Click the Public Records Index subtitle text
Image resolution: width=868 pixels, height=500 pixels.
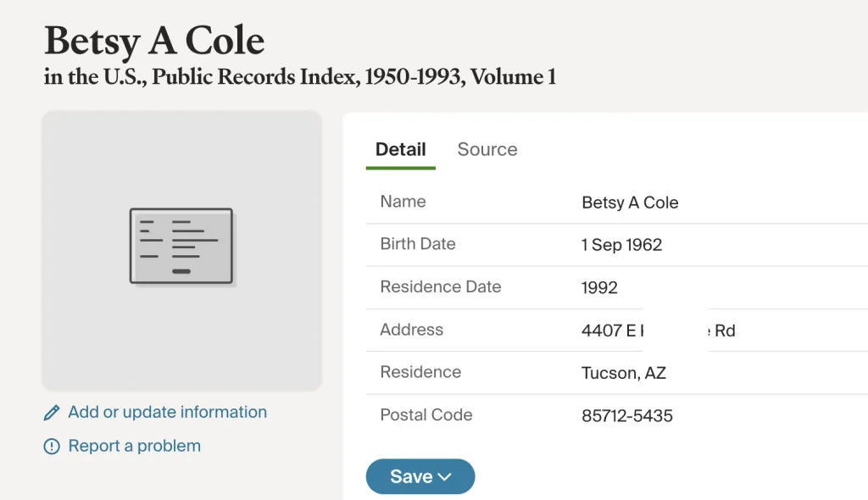click(x=299, y=77)
